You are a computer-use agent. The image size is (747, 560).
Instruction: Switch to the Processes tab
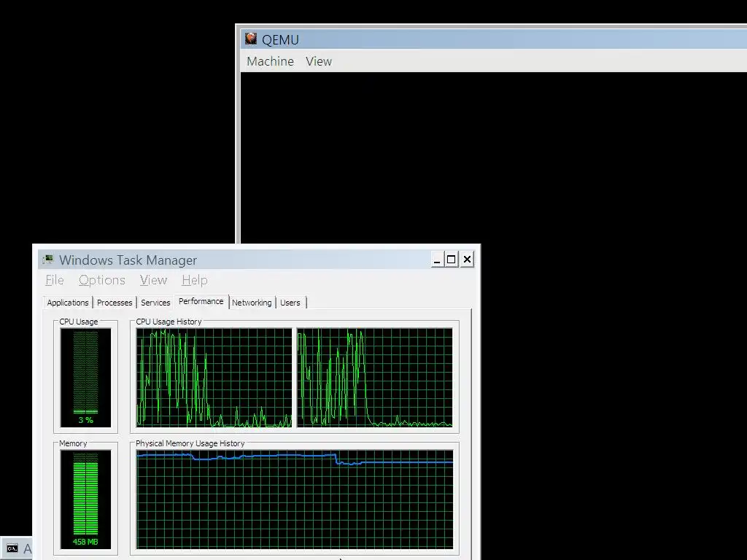click(x=115, y=303)
